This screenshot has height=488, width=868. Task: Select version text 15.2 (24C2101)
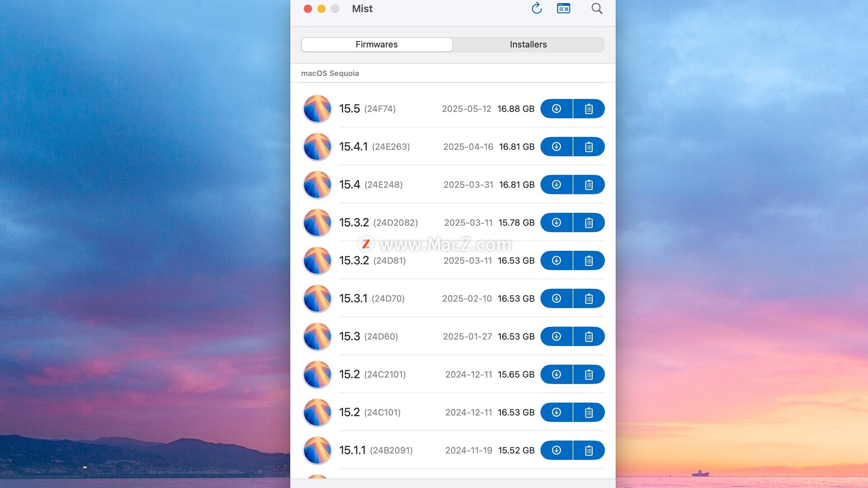(x=373, y=374)
